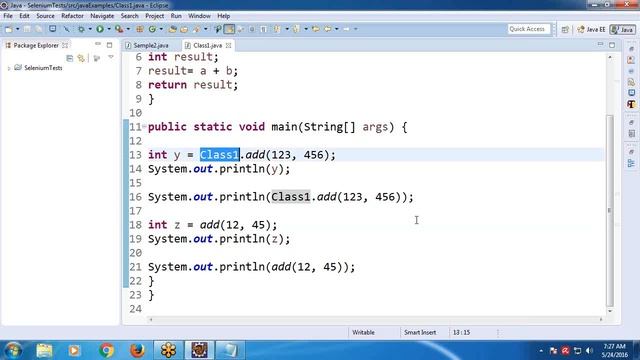Open the Window menu

[199, 16]
